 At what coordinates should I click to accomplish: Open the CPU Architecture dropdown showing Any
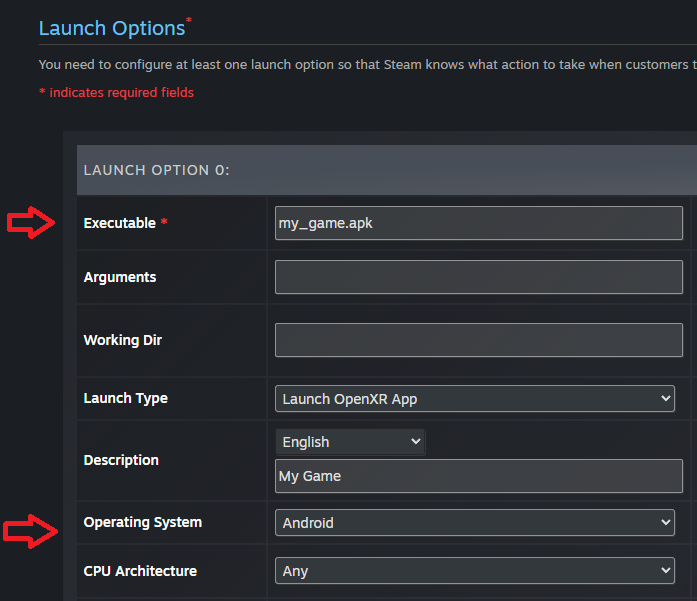click(x=475, y=570)
